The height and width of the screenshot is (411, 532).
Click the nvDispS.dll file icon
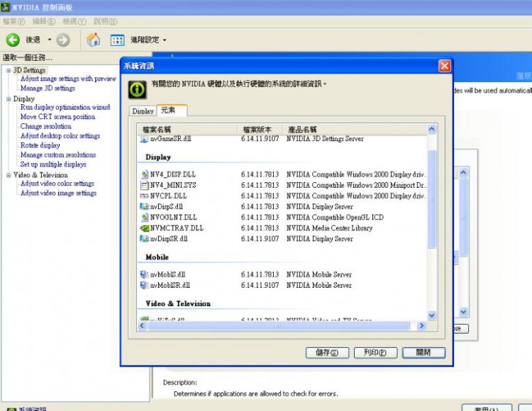click(x=145, y=207)
